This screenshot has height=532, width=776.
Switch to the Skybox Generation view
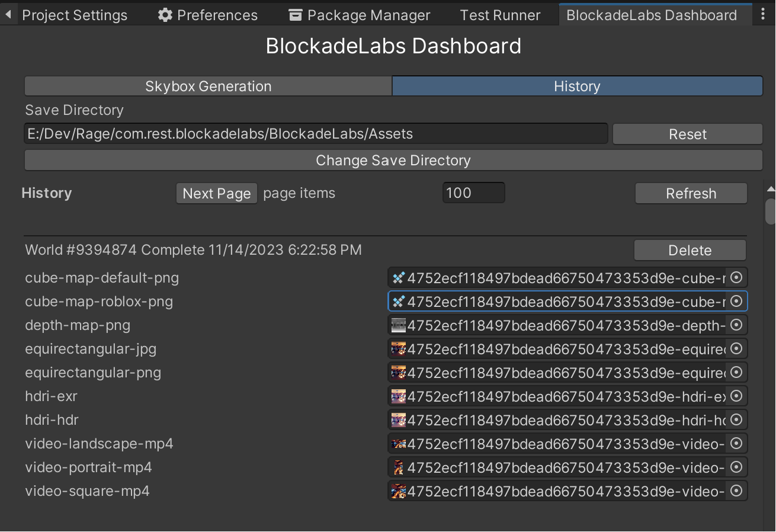coord(208,86)
